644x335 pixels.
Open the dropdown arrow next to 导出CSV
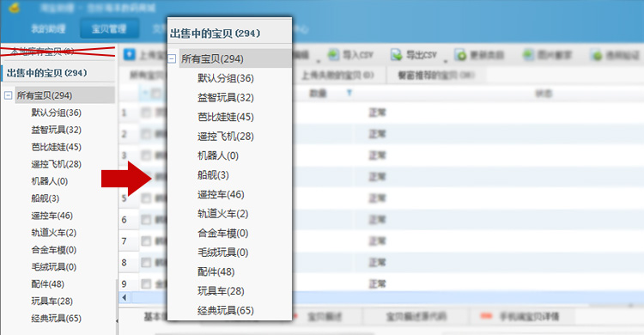pos(445,61)
